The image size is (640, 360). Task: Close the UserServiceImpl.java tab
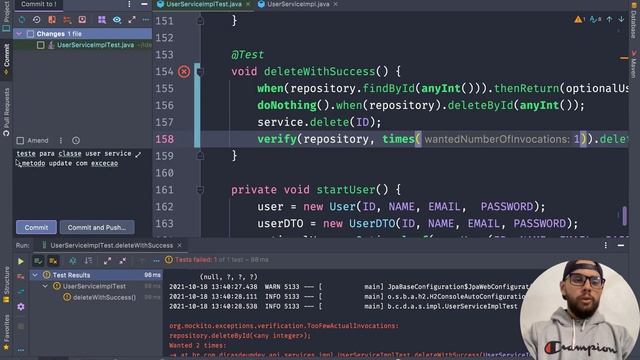[x=336, y=4]
